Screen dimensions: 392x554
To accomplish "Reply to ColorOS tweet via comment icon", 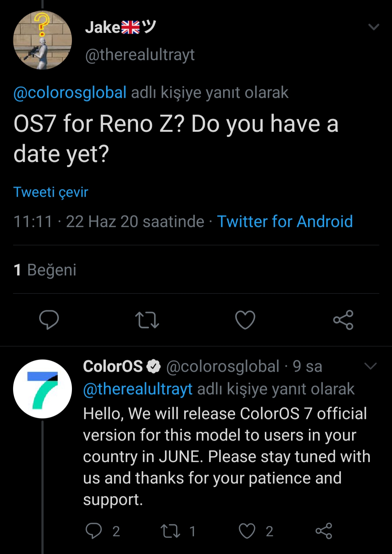I will (x=94, y=531).
